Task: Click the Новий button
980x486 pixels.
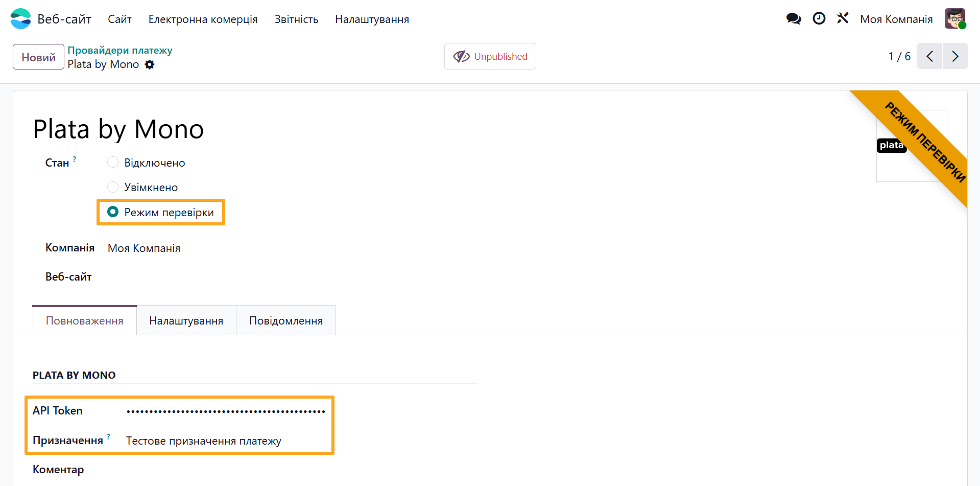Action: click(38, 57)
